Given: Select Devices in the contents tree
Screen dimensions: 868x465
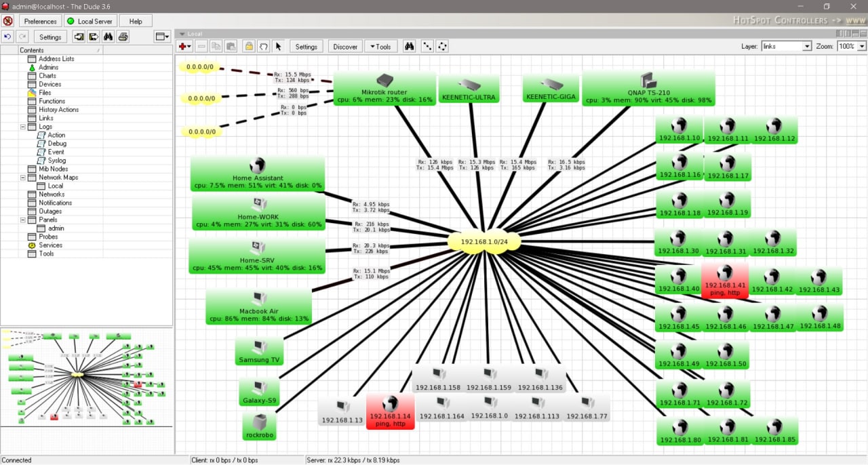Looking at the screenshot, I should [50, 84].
